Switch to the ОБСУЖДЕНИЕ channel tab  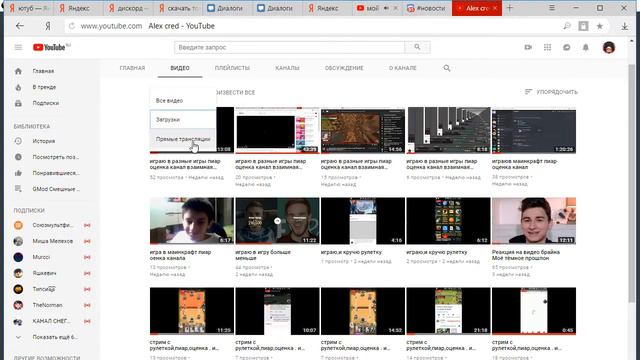click(x=344, y=68)
